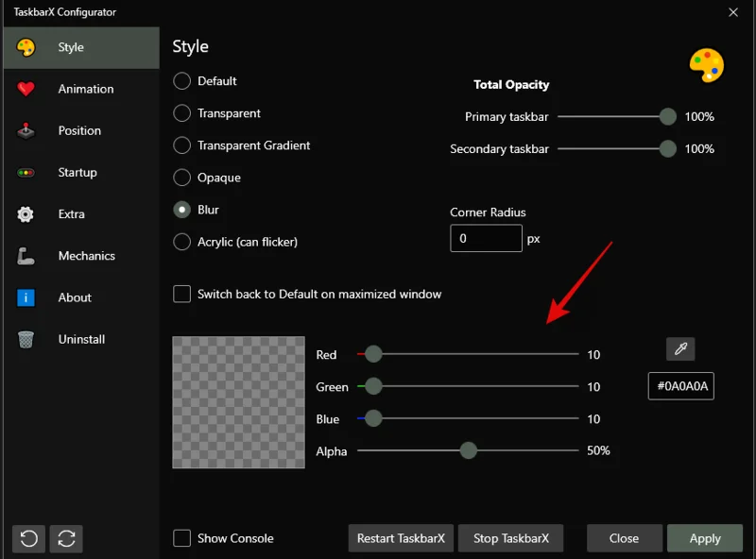This screenshot has height=559, width=756.
Task: Click the reset icon in bottom-left corner
Action: pos(28,537)
